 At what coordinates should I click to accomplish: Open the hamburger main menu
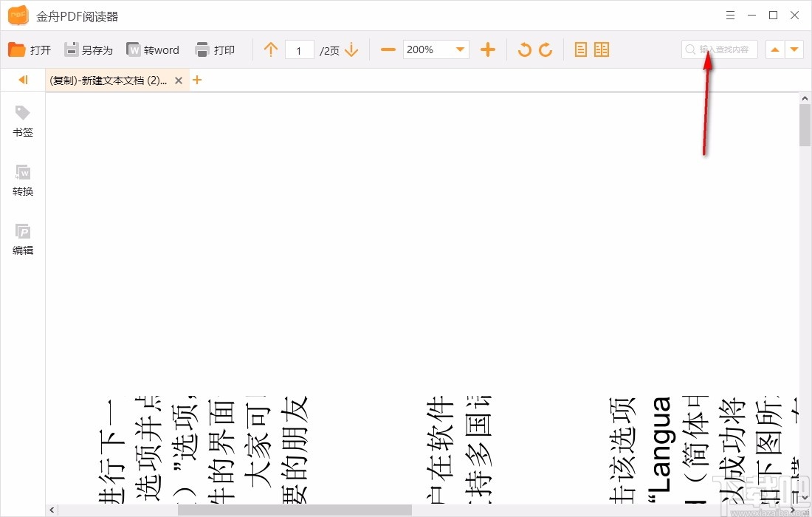pyautogui.click(x=730, y=15)
